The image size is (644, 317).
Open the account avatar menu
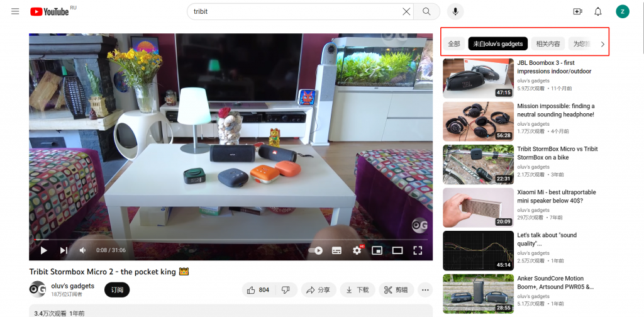(622, 11)
